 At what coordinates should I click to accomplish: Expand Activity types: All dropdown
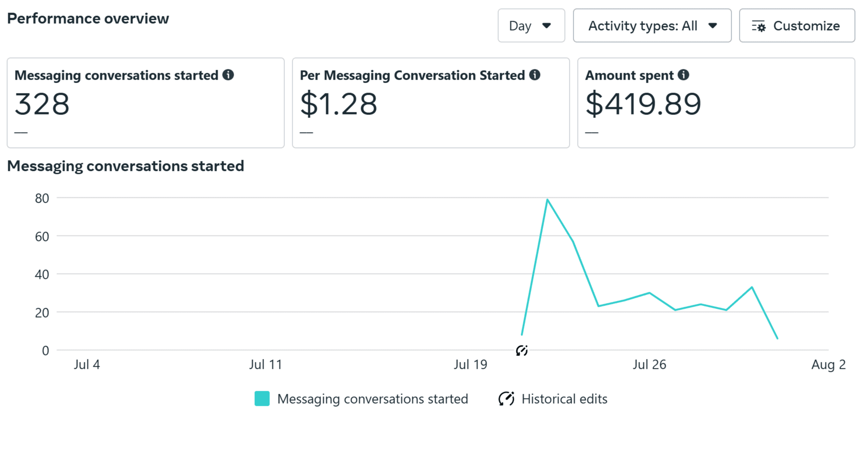pyautogui.click(x=652, y=26)
